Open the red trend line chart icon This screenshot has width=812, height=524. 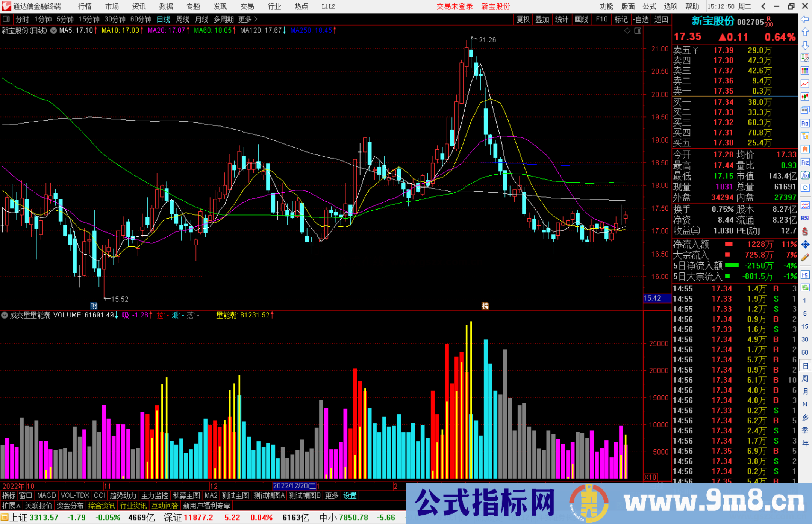(x=805, y=84)
